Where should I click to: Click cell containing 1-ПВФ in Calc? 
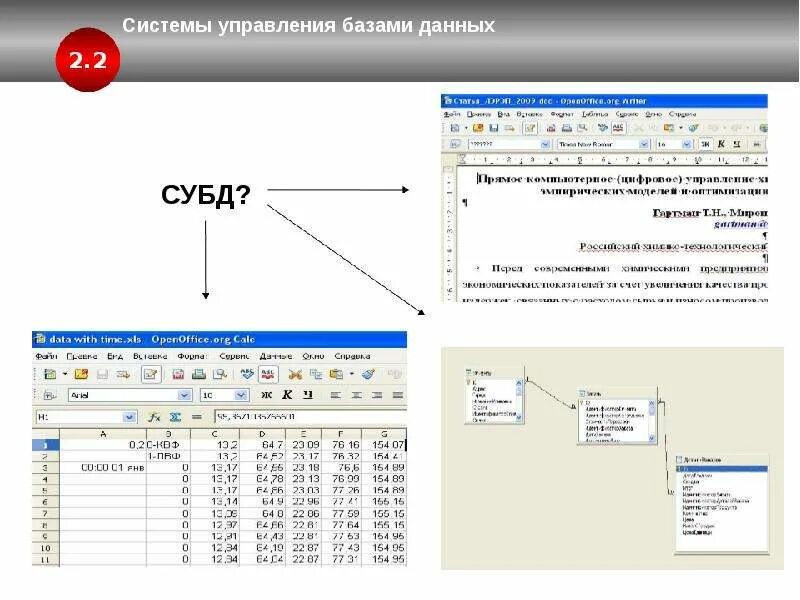coord(168,456)
